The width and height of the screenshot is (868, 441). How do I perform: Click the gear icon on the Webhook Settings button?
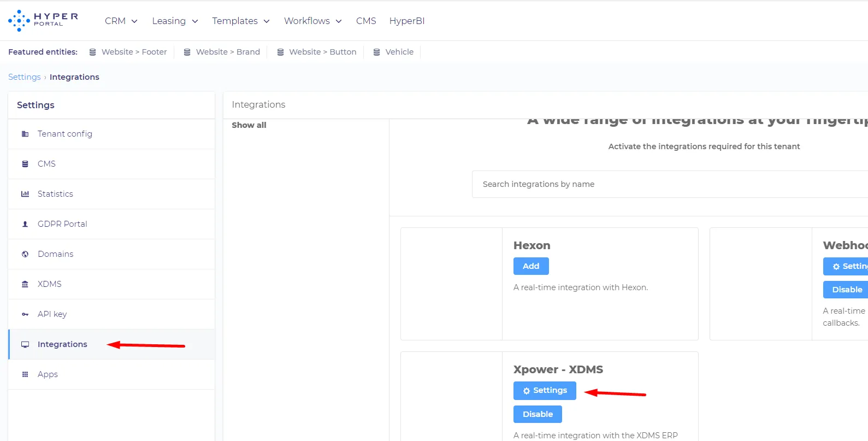coord(836,267)
